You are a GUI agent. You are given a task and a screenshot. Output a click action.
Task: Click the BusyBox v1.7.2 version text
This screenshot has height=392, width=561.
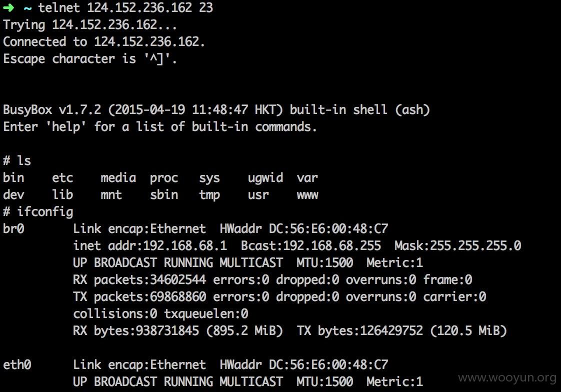tap(52, 109)
